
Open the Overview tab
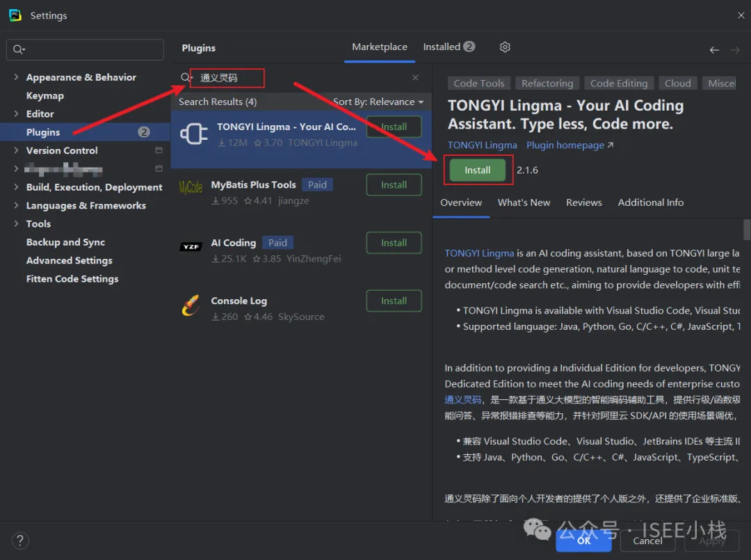point(461,202)
